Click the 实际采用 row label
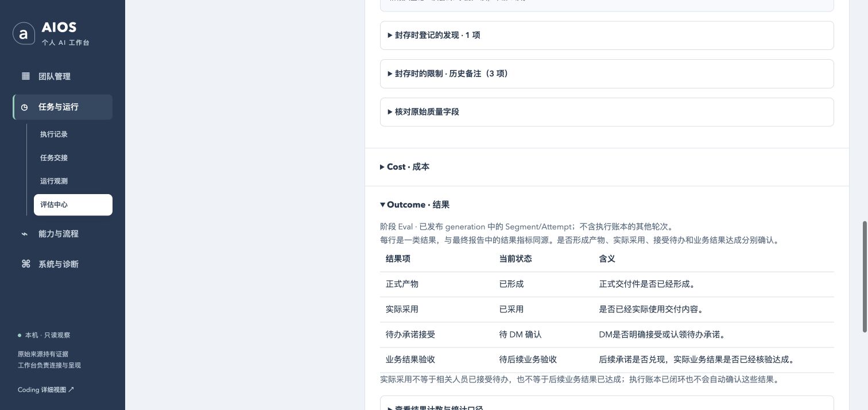 pos(402,310)
